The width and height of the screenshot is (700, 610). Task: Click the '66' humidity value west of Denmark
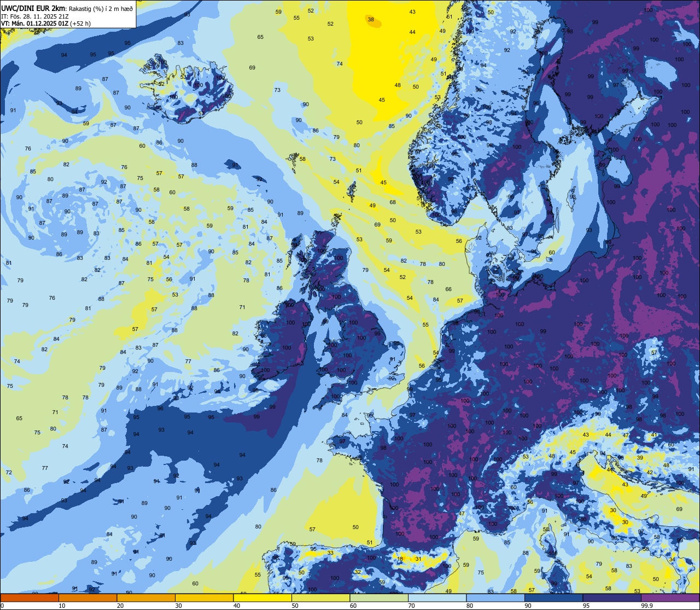[448, 289]
